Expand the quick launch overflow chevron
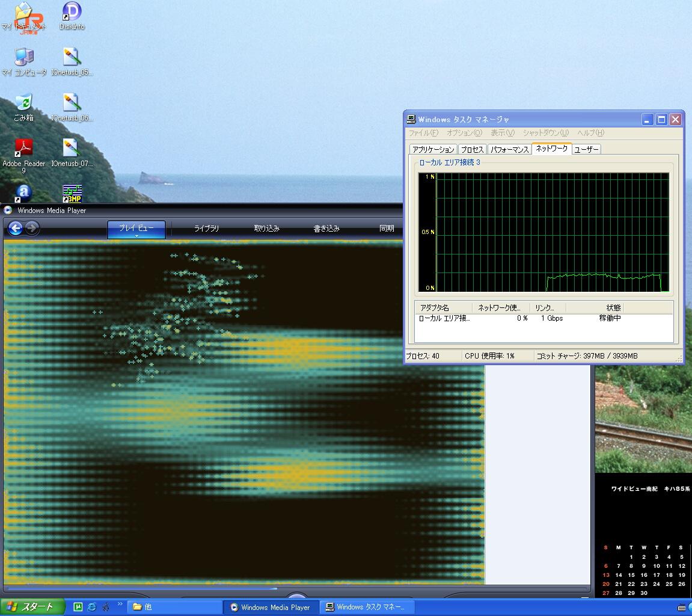Viewport: 692px width, 616px height. click(120, 604)
